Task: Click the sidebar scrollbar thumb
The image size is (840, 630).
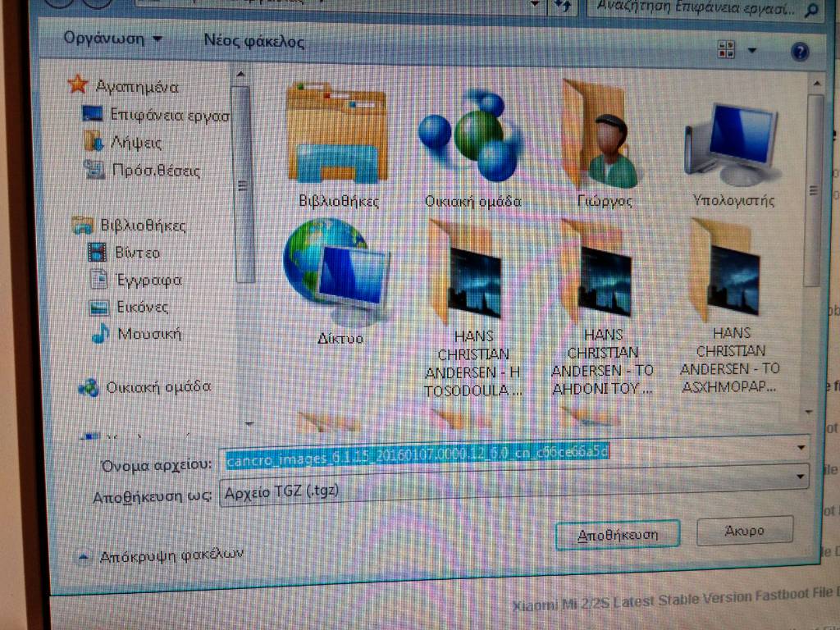Action: (244, 185)
